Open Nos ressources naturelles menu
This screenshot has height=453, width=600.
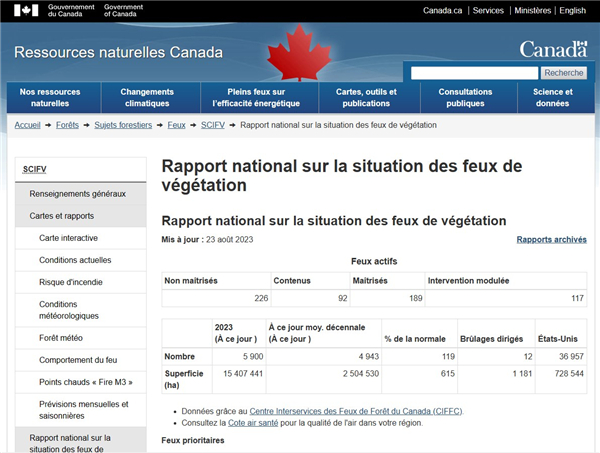tap(50, 97)
